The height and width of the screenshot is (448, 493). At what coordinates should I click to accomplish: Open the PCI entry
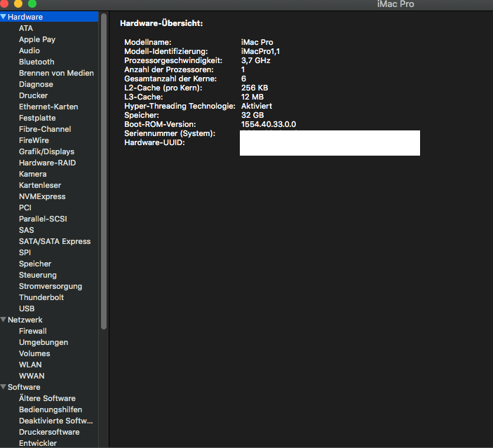tap(25, 208)
